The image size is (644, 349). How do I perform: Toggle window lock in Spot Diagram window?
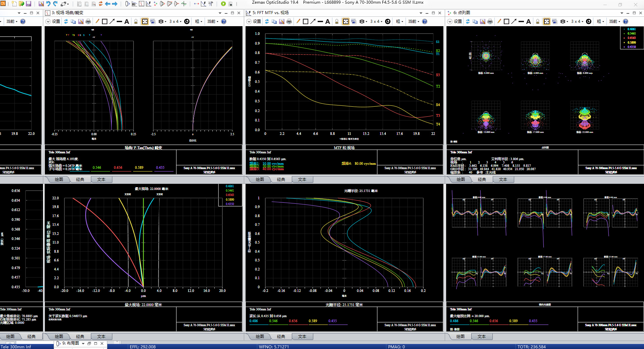click(x=538, y=21)
